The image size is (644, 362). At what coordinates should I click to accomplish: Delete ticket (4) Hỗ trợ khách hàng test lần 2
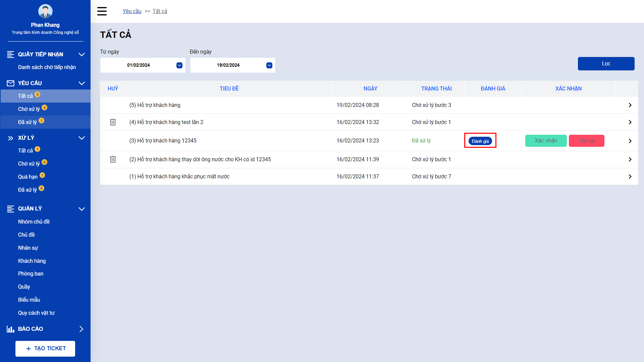pyautogui.click(x=113, y=122)
